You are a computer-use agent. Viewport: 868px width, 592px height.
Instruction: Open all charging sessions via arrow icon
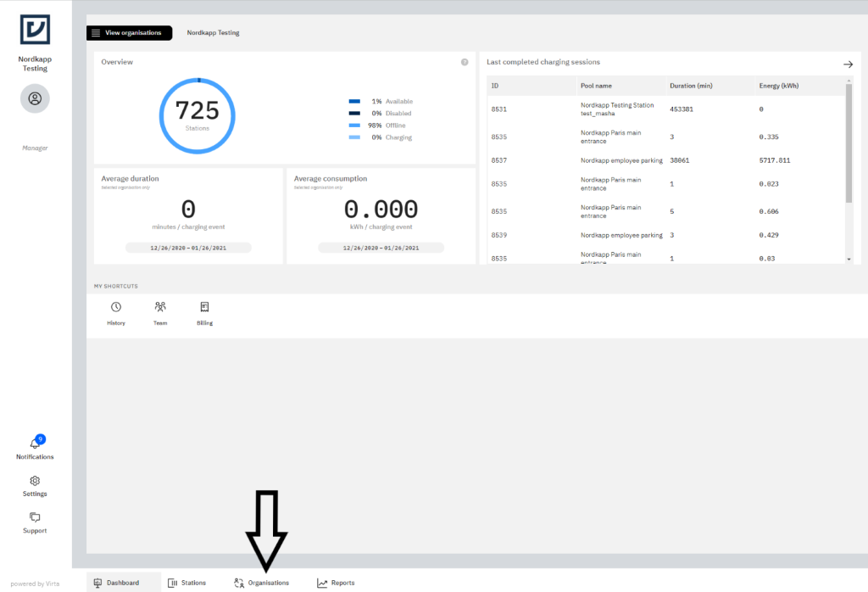pyautogui.click(x=848, y=64)
